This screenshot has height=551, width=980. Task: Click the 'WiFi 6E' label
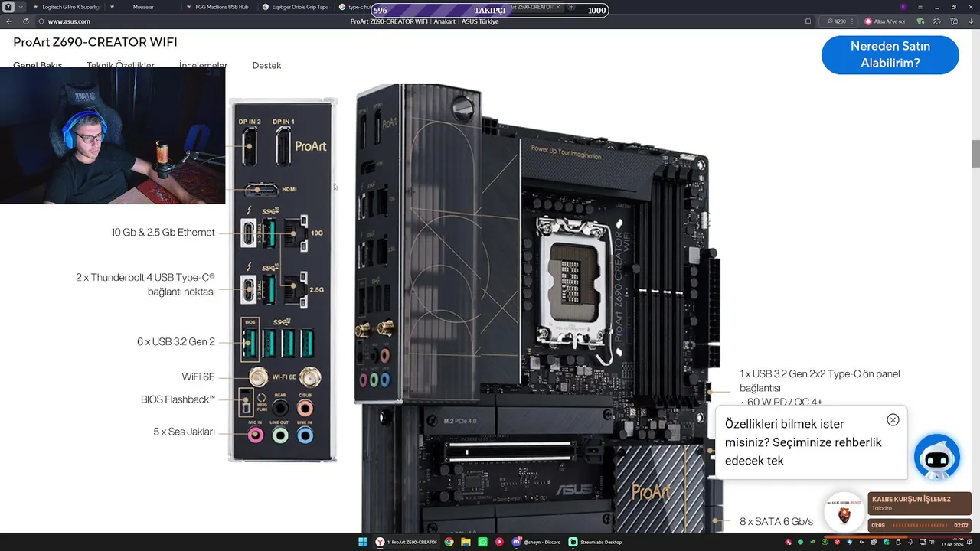tap(198, 377)
